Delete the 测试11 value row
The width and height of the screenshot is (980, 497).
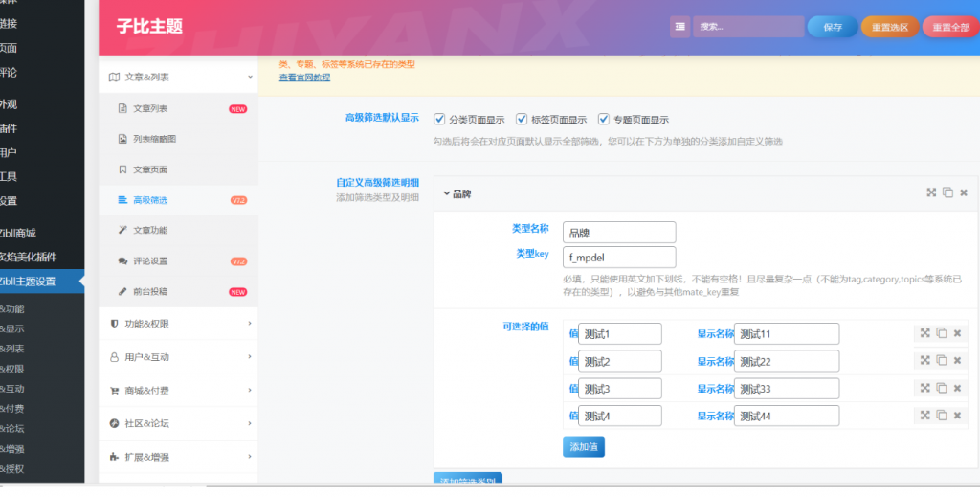coord(957,333)
